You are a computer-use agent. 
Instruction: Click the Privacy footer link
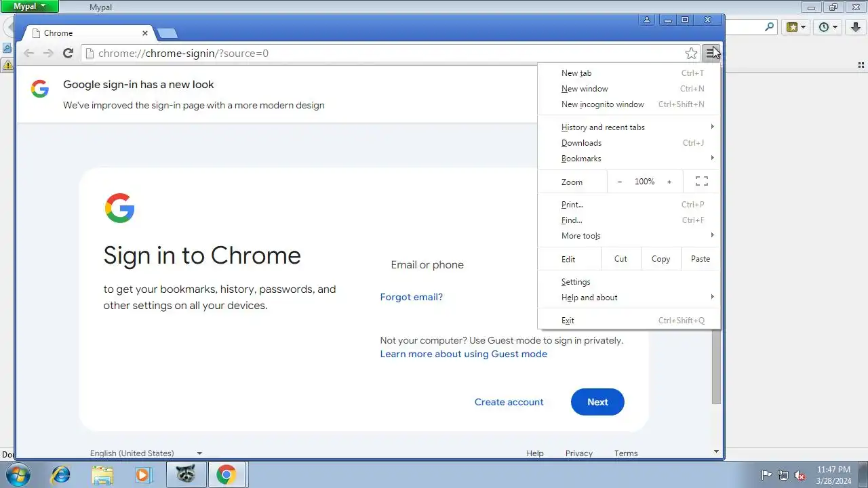(579, 453)
